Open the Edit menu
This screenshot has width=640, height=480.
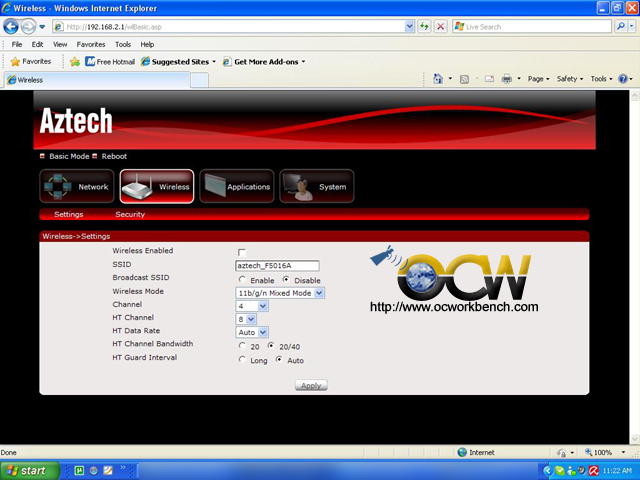[37, 44]
